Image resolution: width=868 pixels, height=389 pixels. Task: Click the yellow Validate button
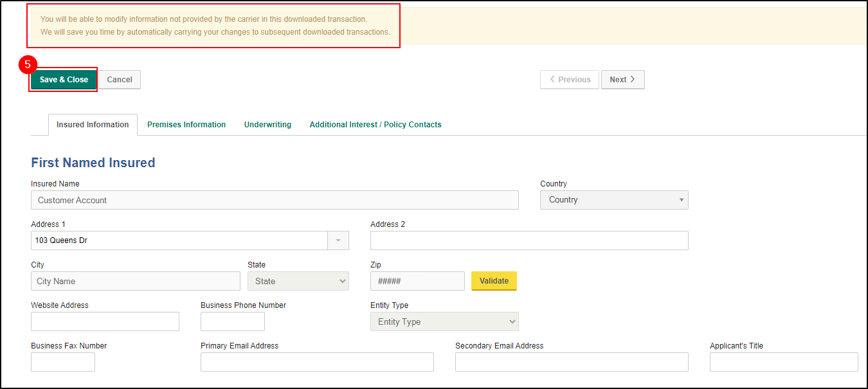click(x=494, y=281)
